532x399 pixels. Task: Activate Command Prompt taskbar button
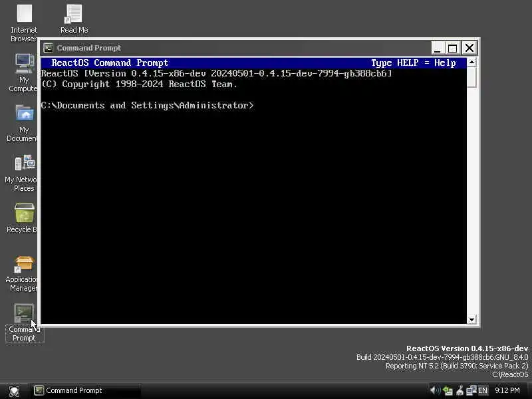[86, 390]
